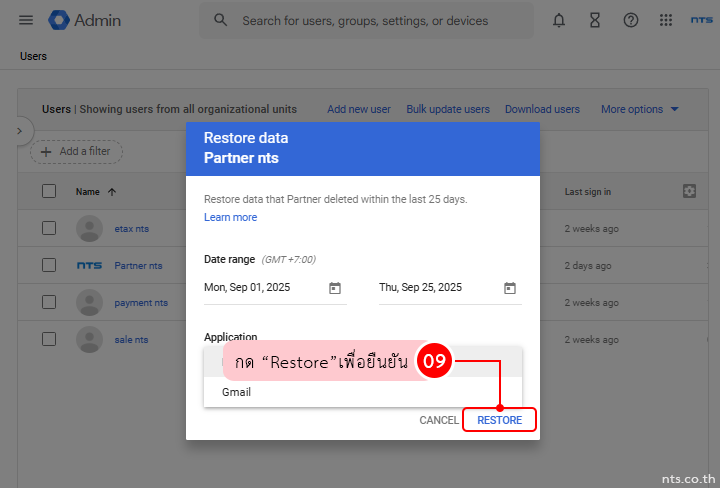The height and width of the screenshot is (488, 720).
Task: Open the hourglass tasks icon
Action: point(595,20)
